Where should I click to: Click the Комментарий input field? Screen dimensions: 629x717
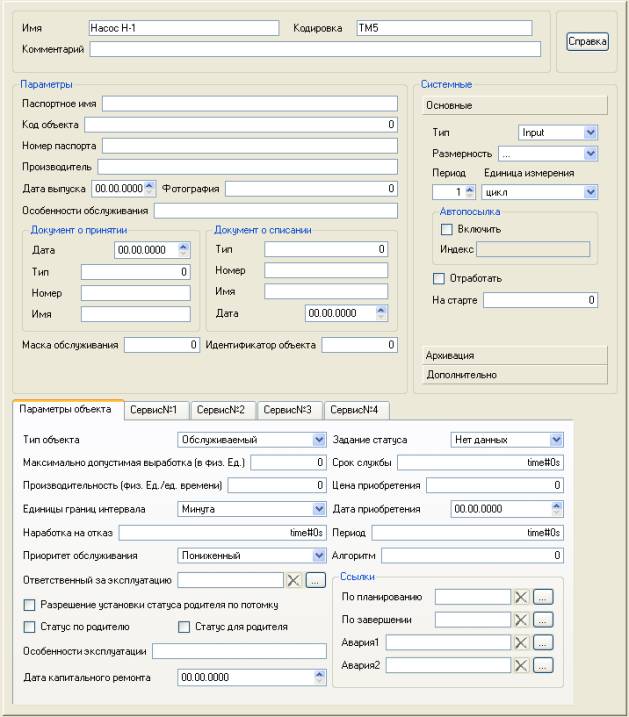point(315,49)
